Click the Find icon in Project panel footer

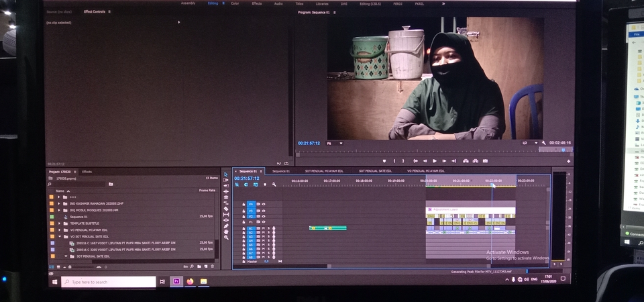[192, 266]
